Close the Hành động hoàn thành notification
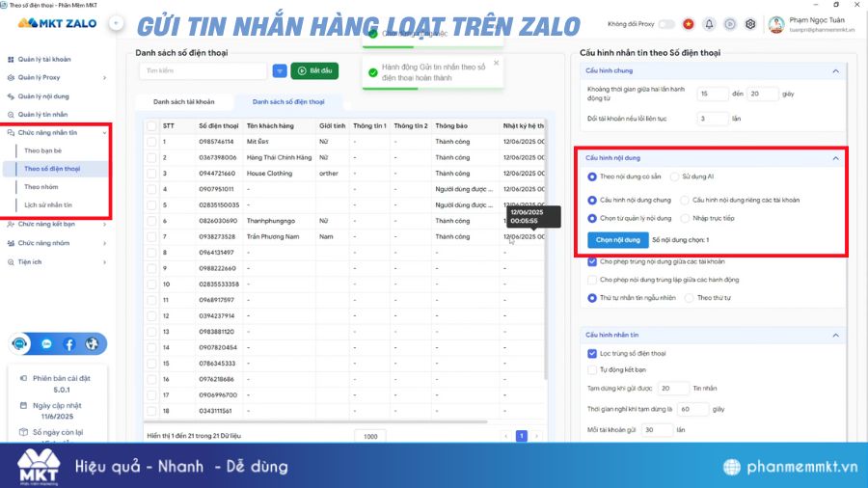 pyautogui.click(x=496, y=63)
